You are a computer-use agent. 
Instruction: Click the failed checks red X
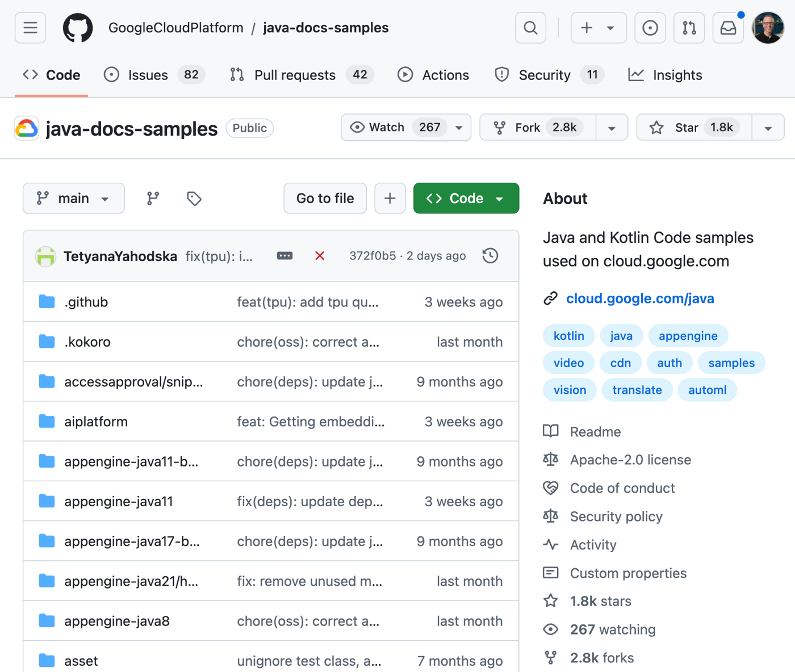click(320, 256)
